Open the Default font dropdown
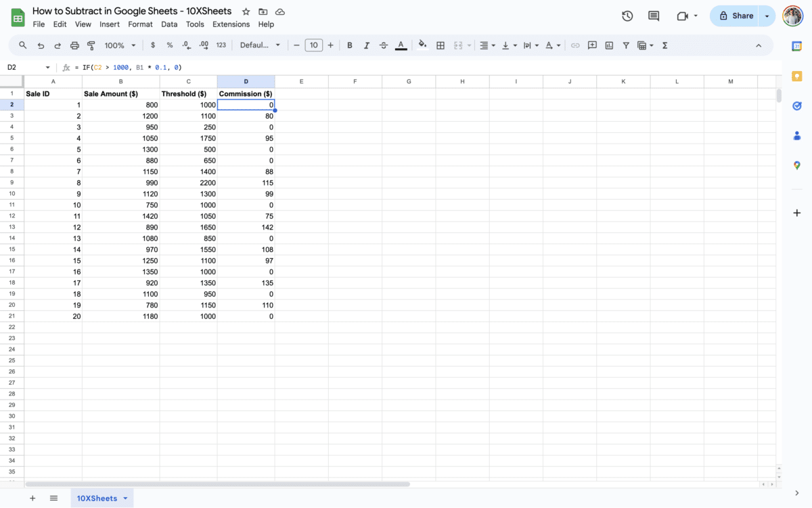 tap(259, 45)
